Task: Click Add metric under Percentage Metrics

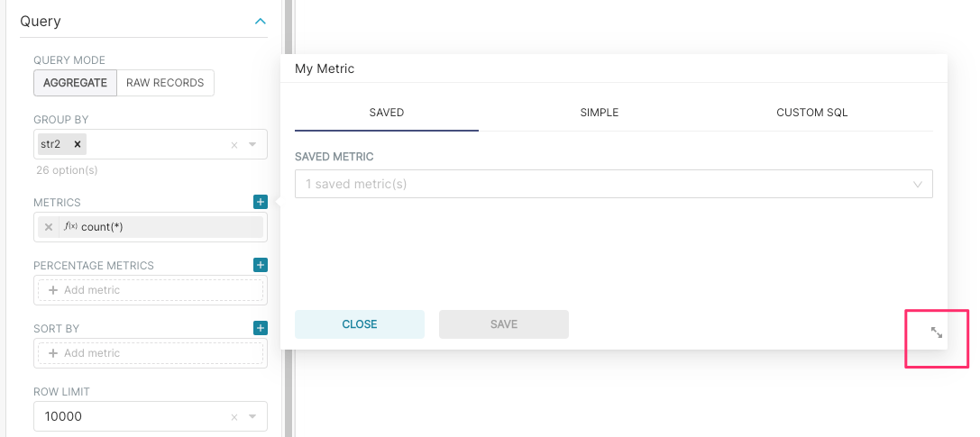Action: [150, 290]
